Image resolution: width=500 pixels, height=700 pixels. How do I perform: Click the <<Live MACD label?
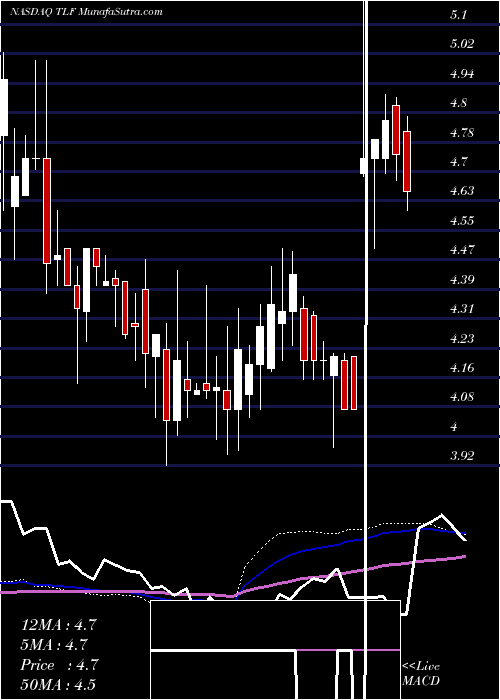[421, 674]
